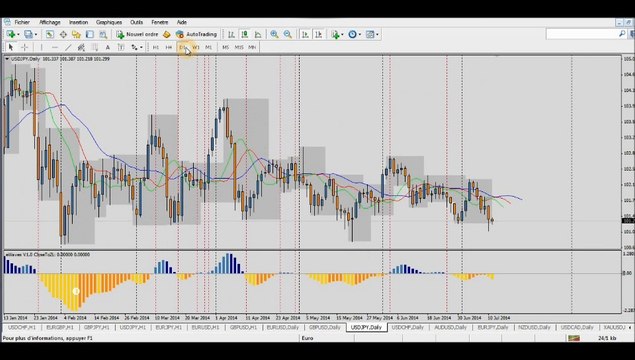
Task: Click the Nouvel ordre button
Action: (x=137, y=34)
